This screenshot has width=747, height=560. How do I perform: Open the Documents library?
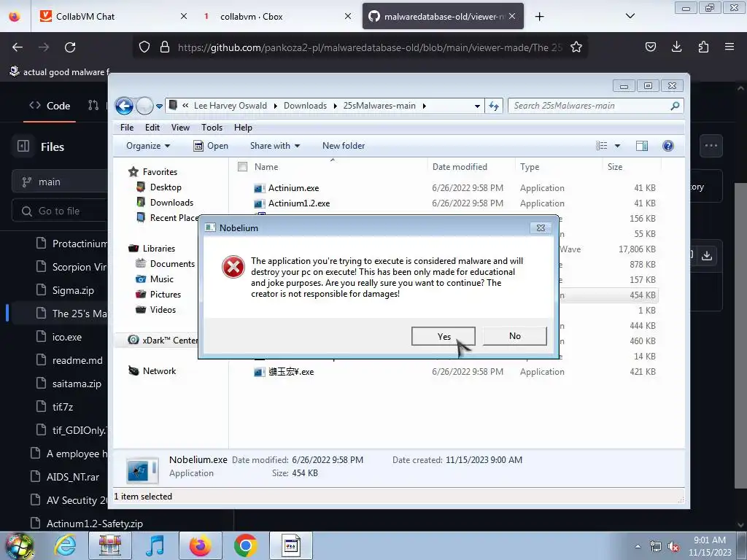tap(172, 264)
